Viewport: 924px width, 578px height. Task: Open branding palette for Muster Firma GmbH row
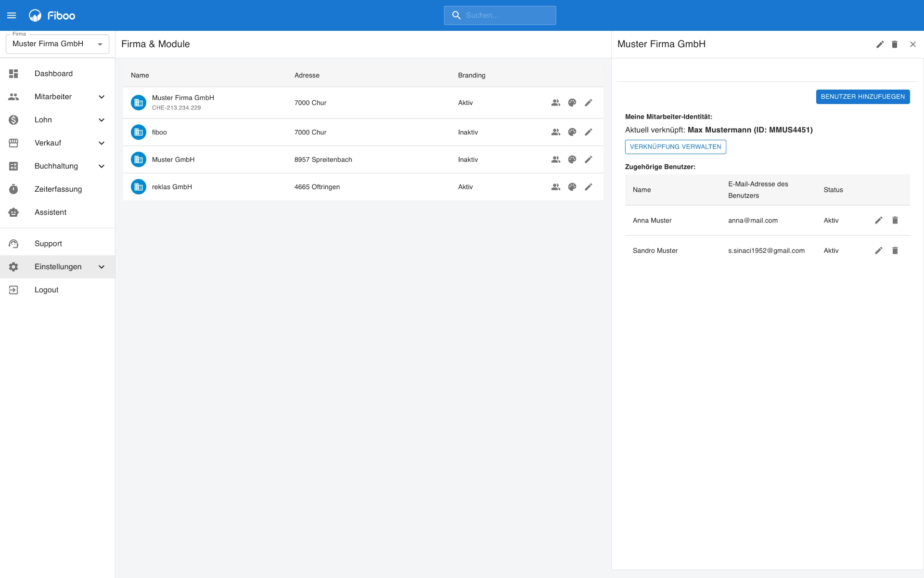572,103
